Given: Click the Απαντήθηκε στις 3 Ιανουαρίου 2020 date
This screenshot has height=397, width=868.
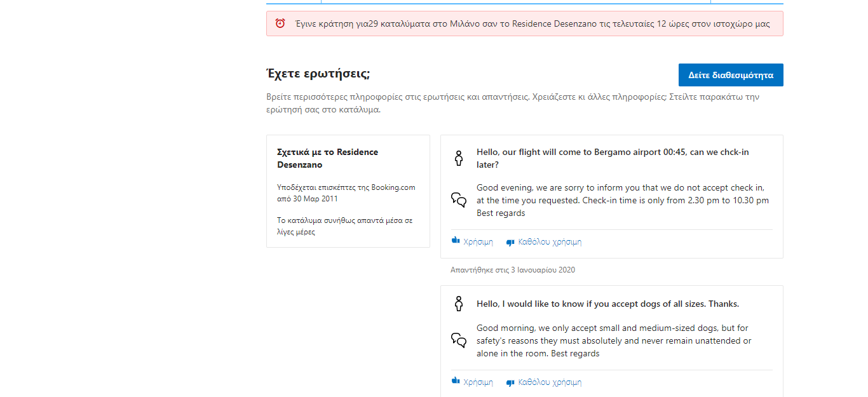Looking at the screenshot, I should 512,270.
